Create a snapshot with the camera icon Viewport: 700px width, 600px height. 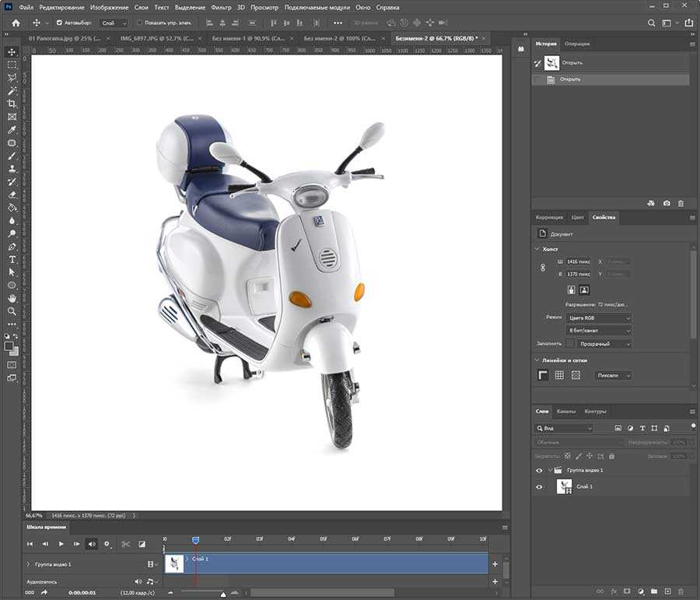click(x=667, y=203)
